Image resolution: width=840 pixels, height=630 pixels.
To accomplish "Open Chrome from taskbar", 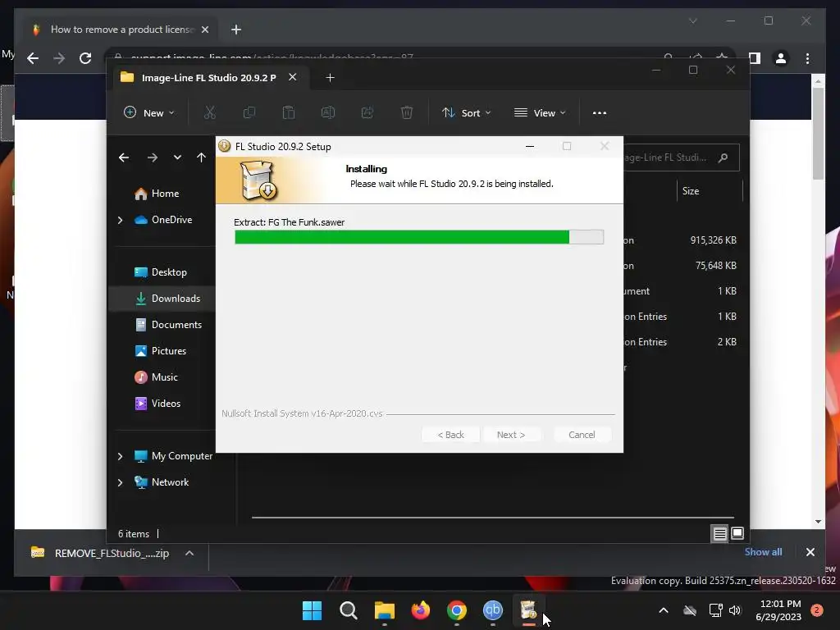I will 456,610.
